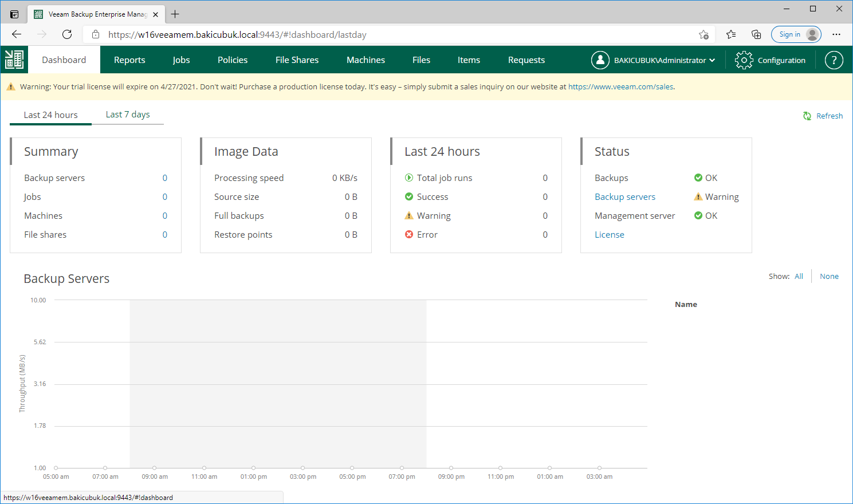The image size is (853, 504).
Task: Close the Veeam Backup Enterprise Manager tab
Action: (x=156, y=14)
